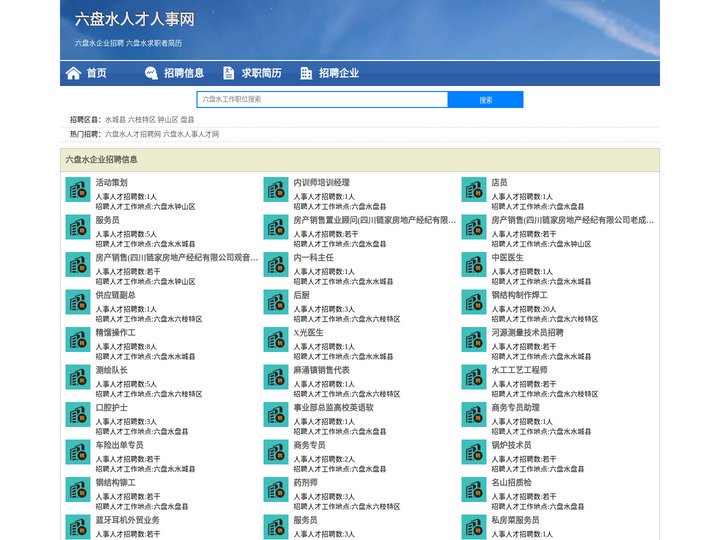Open the 私房菜服务员 job listing
This screenshot has width=720, height=540.
tap(516, 520)
